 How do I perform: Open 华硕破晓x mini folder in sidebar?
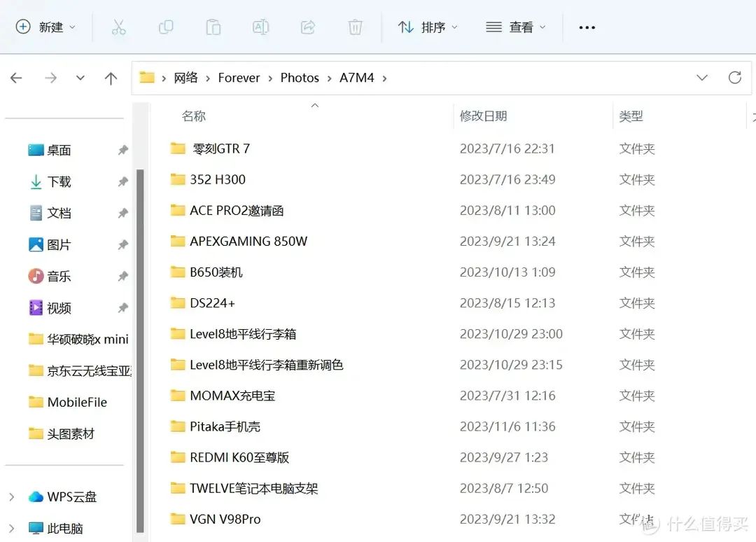point(78,339)
